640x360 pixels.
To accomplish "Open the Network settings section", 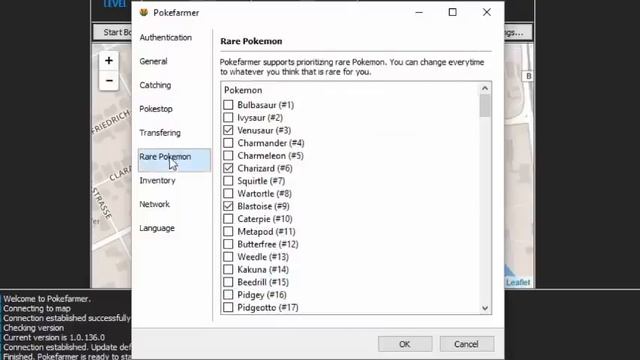I will (154, 204).
